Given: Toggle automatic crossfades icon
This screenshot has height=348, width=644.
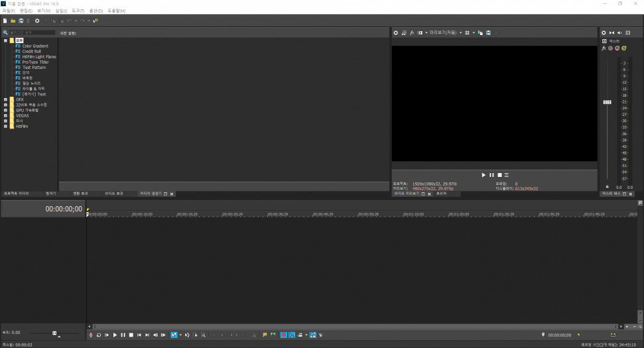Looking at the screenshot, I should click(292, 335).
